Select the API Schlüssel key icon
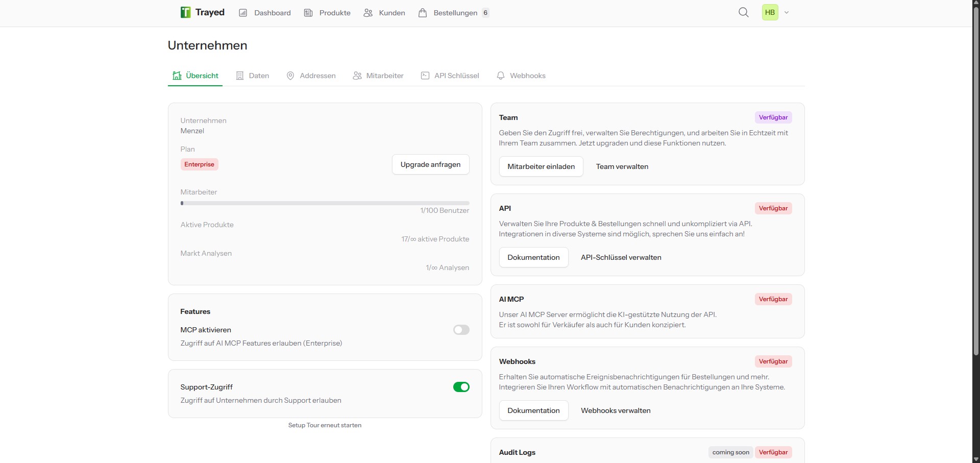The height and width of the screenshot is (463, 980). [425, 75]
